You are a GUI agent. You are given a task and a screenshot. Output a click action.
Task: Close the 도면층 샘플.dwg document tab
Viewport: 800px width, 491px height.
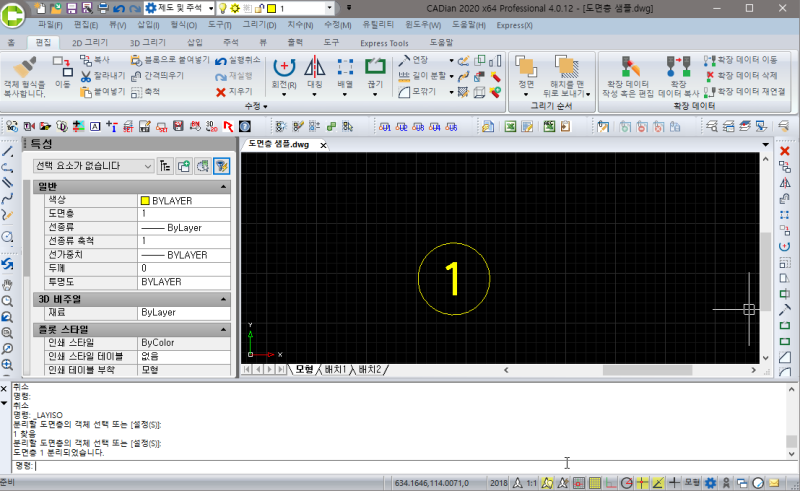pos(323,145)
